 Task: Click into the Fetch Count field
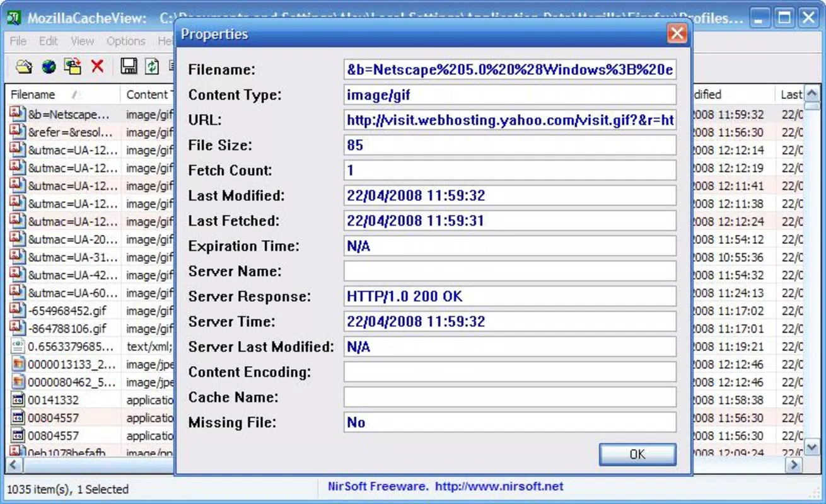pyautogui.click(x=510, y=170)
